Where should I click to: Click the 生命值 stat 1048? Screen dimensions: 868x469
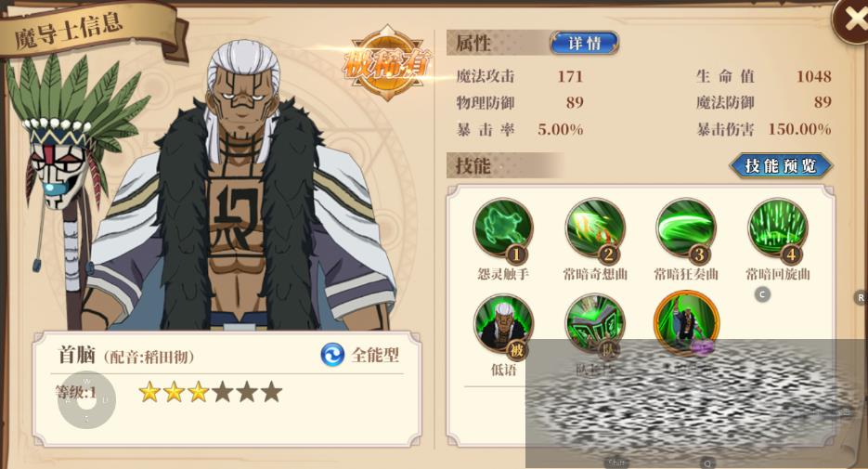pyautogui.click(x=813, y=76)
